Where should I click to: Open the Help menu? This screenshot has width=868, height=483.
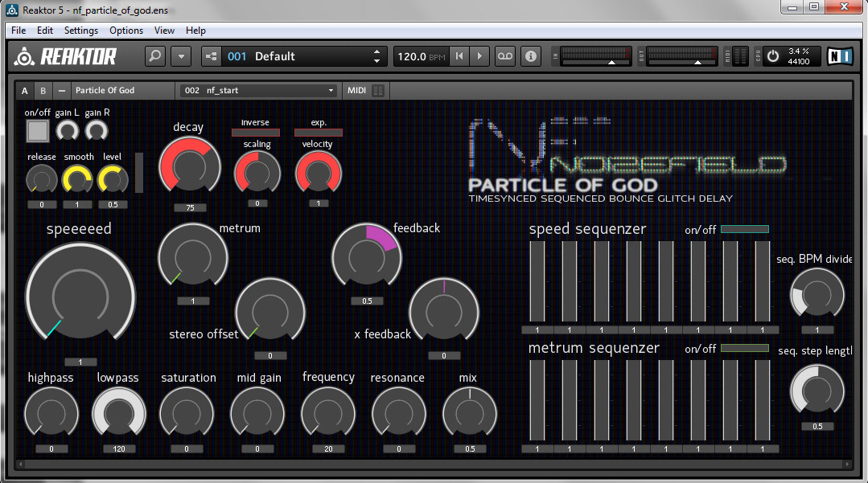pos(195,31)
